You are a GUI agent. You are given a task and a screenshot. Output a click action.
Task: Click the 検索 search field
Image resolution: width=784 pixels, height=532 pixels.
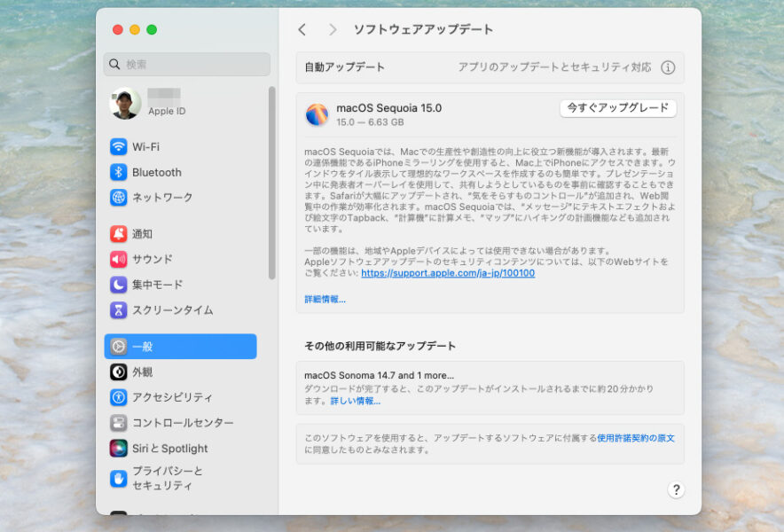pyautogui.click(x=187, y=64)
